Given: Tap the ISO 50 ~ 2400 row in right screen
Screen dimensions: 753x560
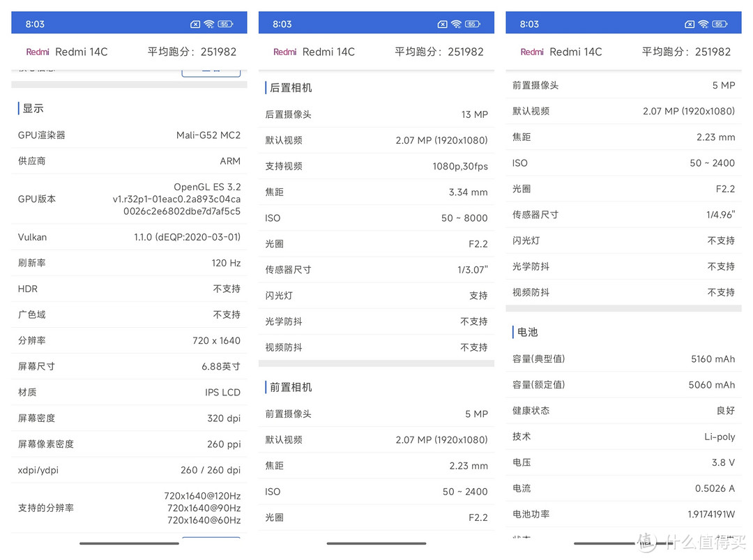Looking at the screenshot, I should pos(623,163).
